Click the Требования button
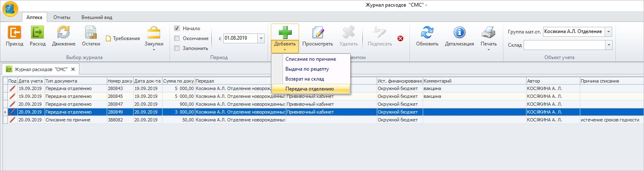The image size is (644, 171). [123, 38]
